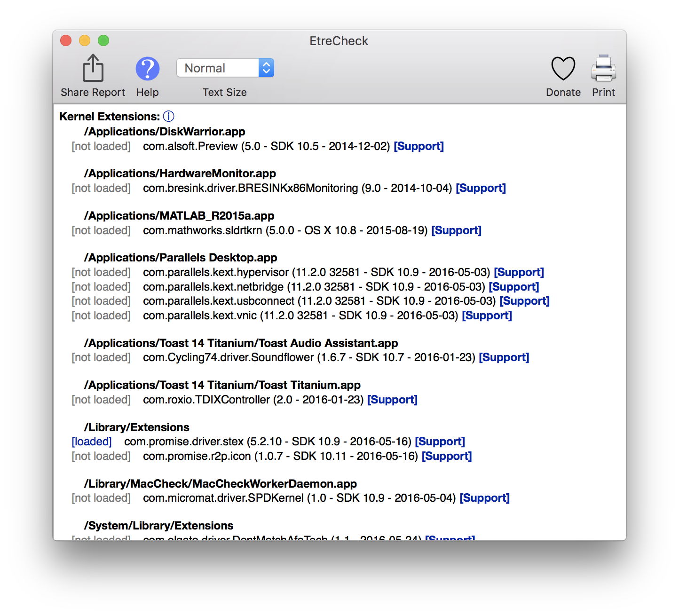This screenshot has height=616, width=679.
Task: Click the Text Size stepper arrows
Action: [266, 68]
